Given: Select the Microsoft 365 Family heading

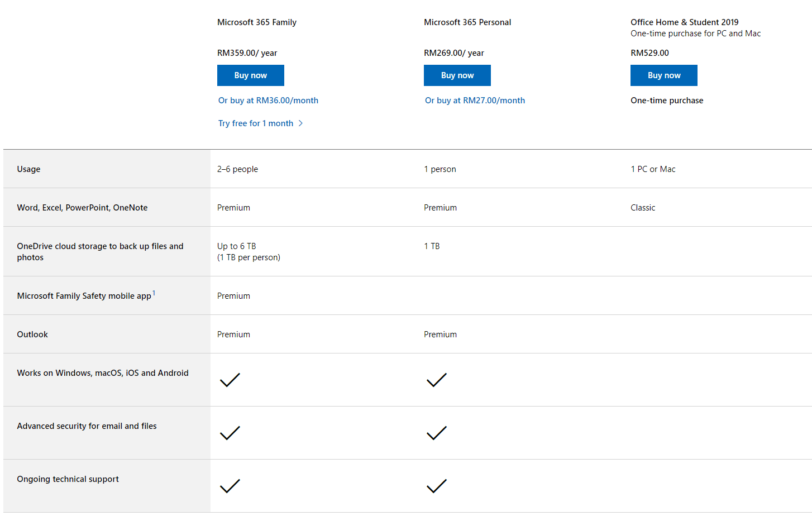Looking at the screenshot, I should click(x=257, y=22).
